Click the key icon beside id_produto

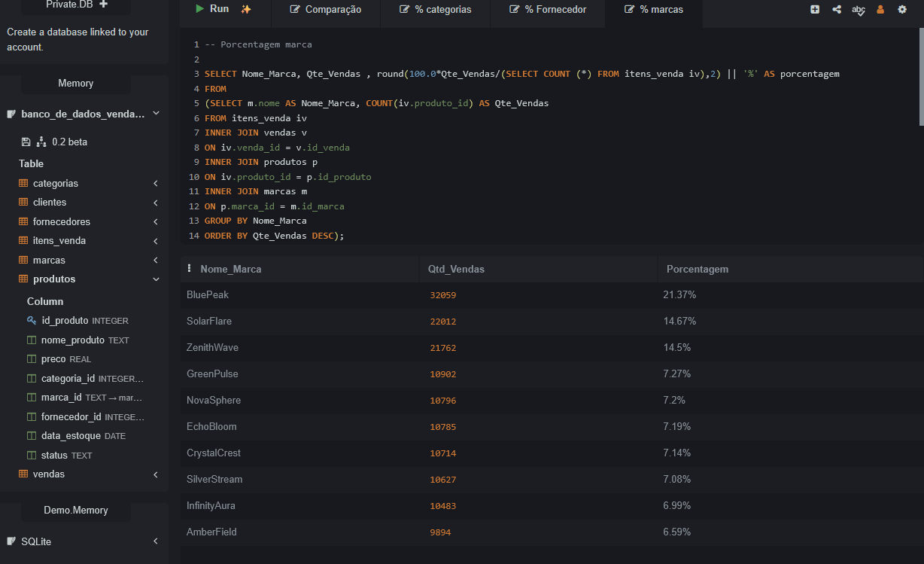tap(32, 321)
